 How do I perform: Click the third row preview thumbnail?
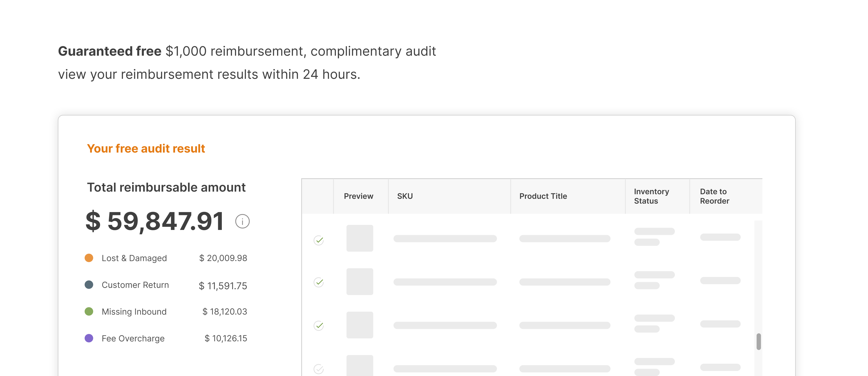359,325
